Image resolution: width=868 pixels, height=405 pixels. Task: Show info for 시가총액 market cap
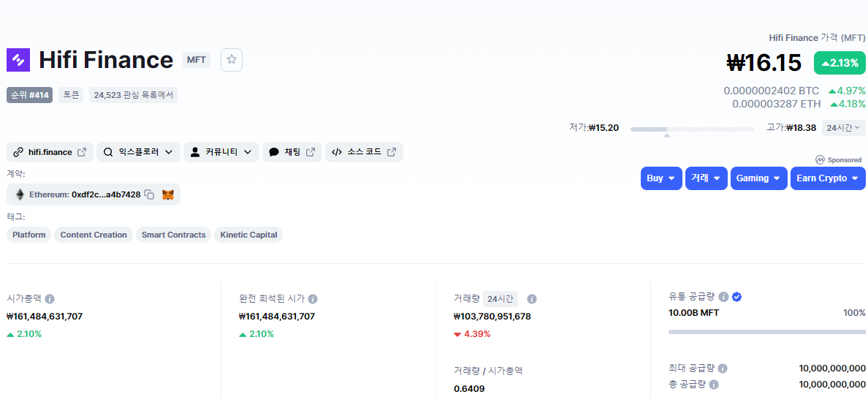tap(49, 299)
